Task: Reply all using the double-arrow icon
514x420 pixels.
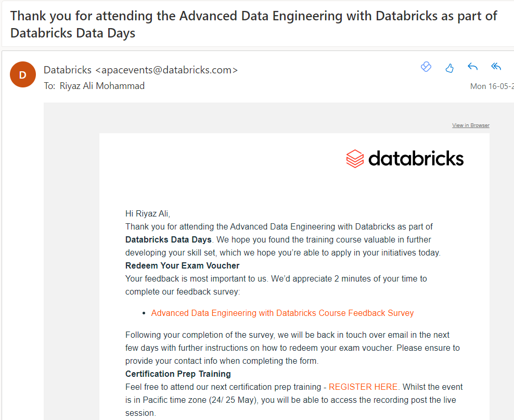Action: coord(496,67)
